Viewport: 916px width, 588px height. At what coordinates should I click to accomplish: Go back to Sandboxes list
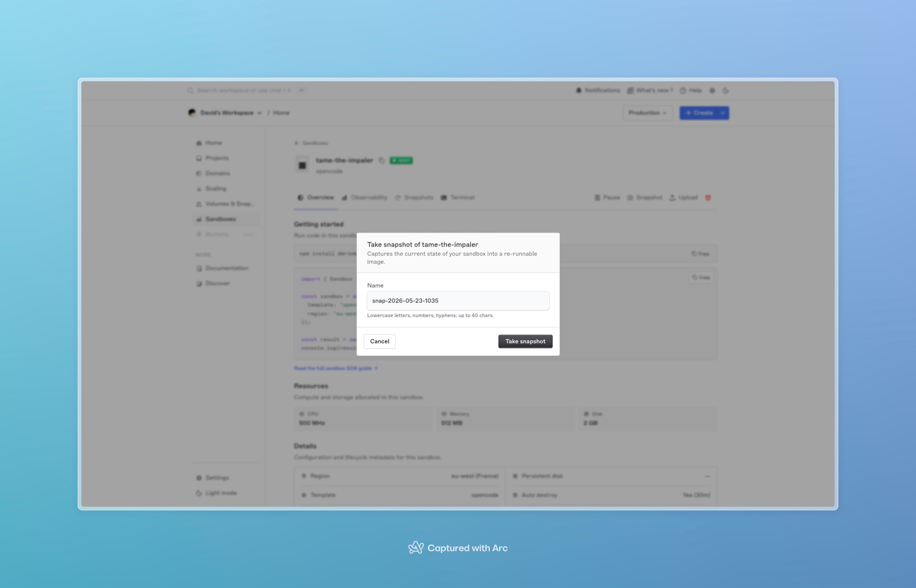click(x=311, y=143)
